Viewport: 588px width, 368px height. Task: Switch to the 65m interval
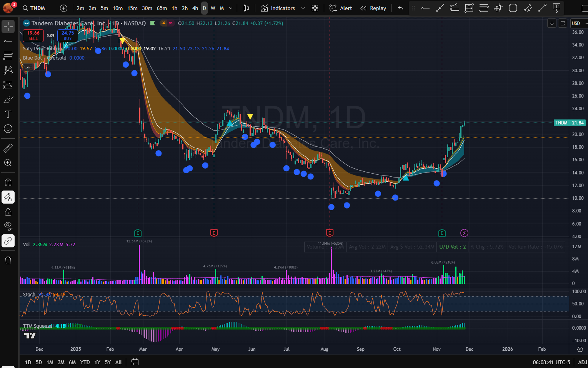(162, 8)
